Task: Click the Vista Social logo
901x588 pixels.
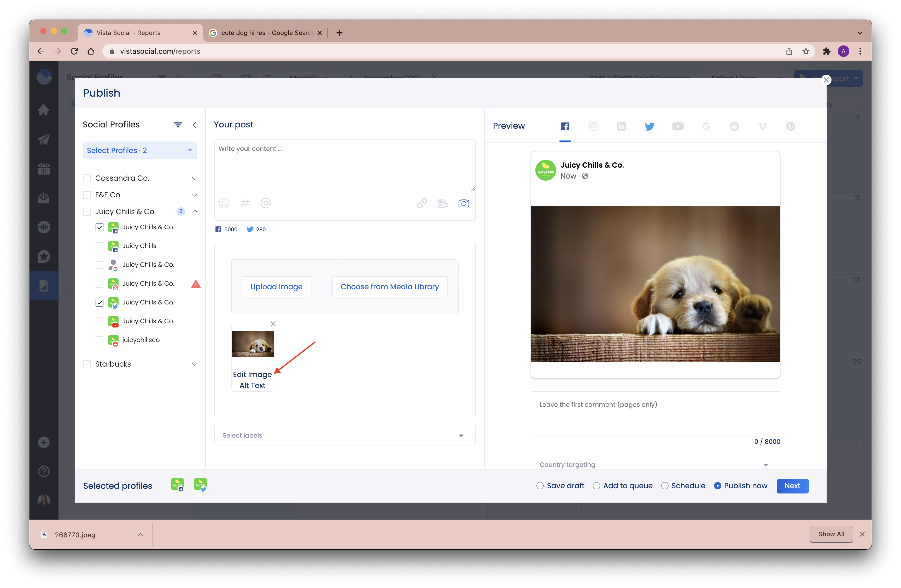Action: click(44, 77)
